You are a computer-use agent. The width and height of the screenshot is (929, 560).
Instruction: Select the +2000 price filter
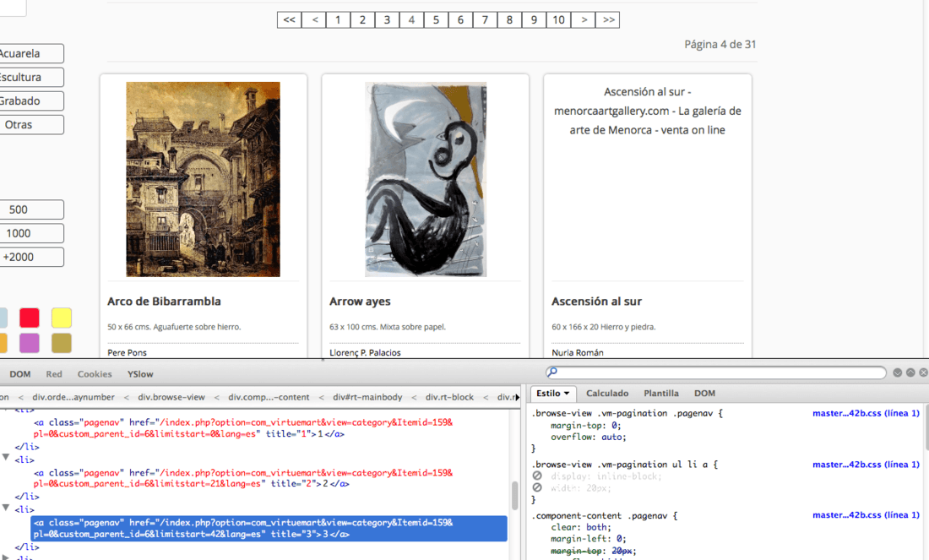coord(31,257)
